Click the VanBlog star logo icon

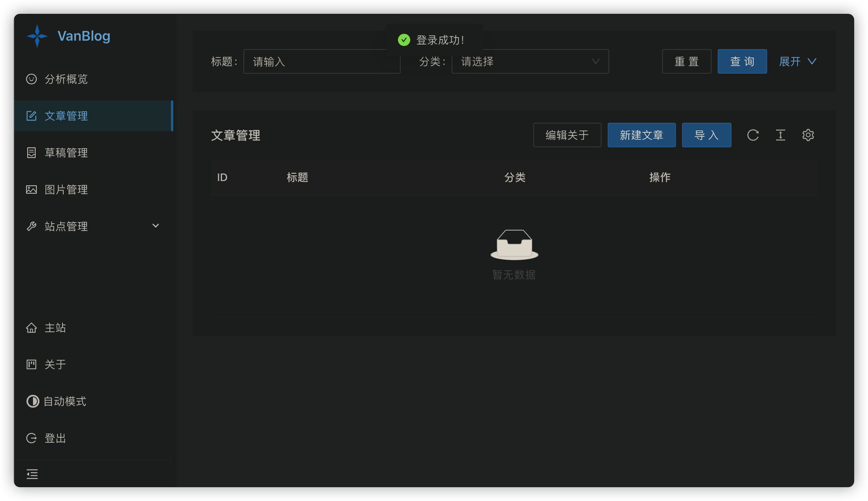[x=37, y=36]
